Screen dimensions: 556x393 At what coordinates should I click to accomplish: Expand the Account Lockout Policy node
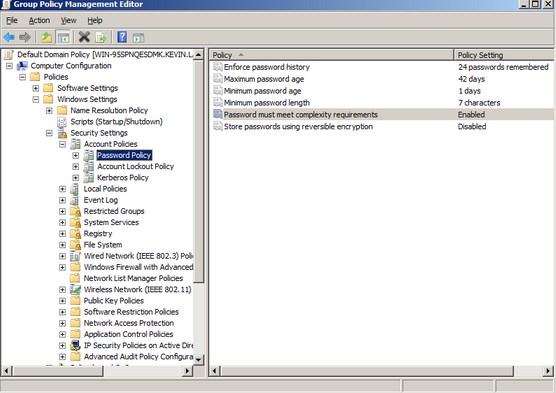point(76,167)
